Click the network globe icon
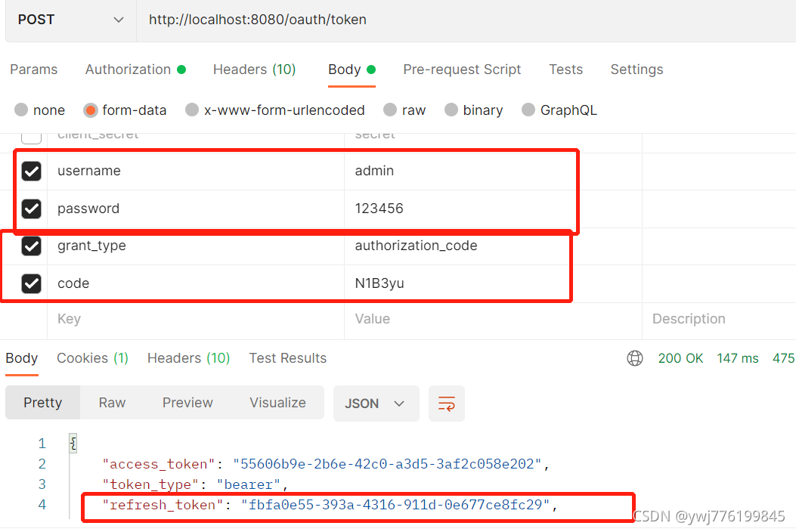 click(x=634, y=358)
